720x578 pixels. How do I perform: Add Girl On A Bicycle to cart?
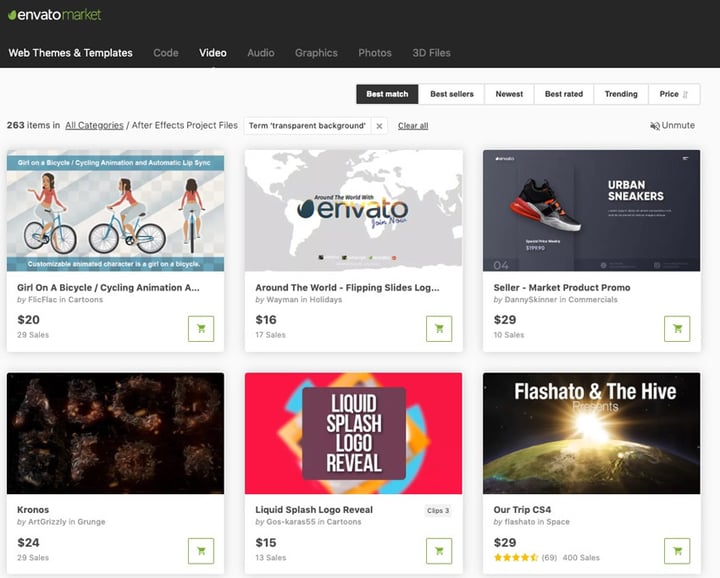pos(201,329)
